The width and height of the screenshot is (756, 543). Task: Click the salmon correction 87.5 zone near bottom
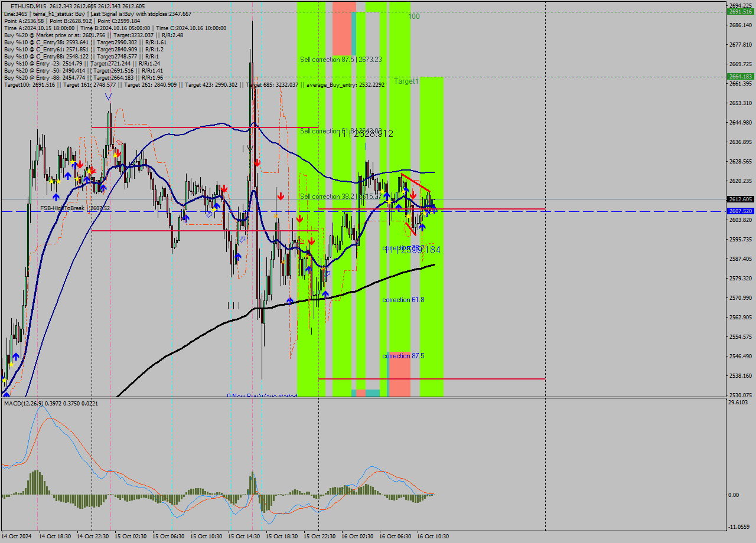tap(400, 374)
